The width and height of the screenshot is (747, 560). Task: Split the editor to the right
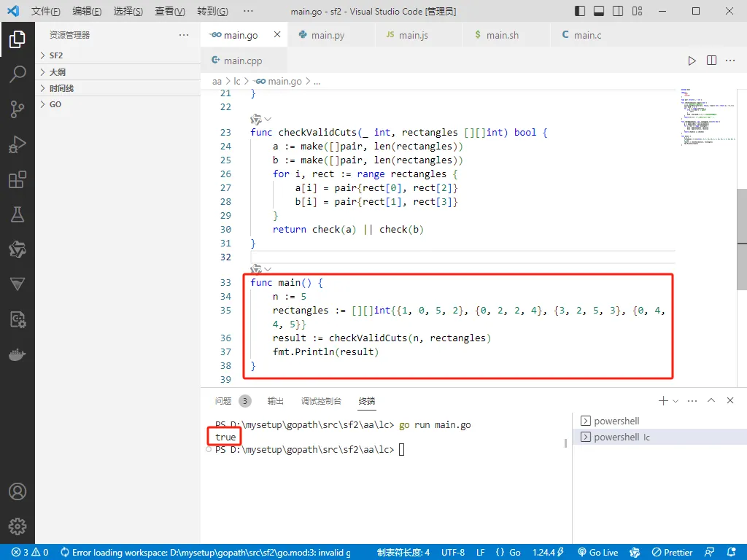(711, 61)
